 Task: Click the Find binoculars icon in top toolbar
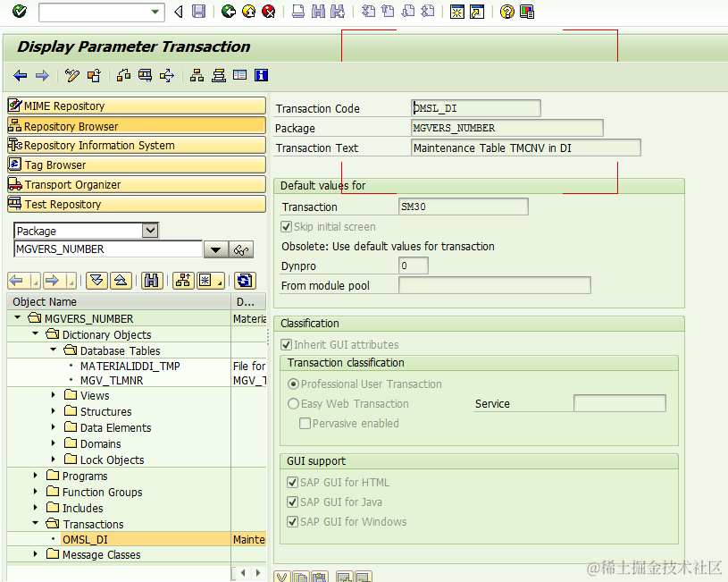[318, 11]
